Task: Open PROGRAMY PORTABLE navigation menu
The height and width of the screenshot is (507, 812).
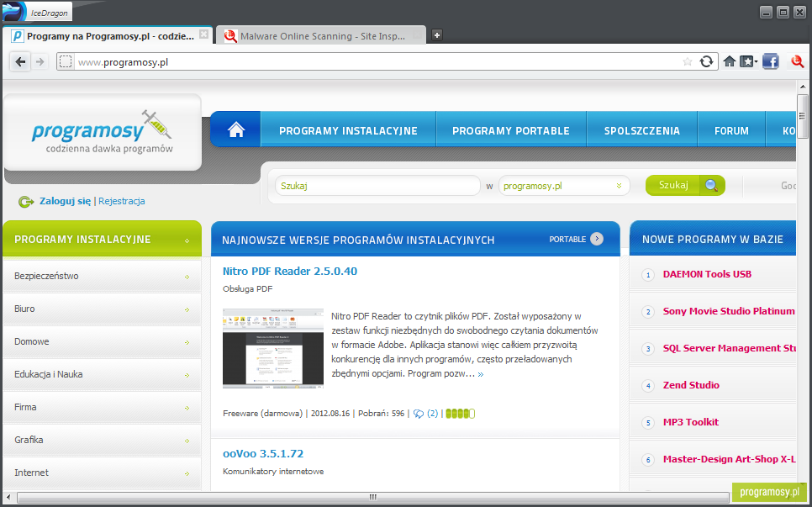Action: click(x=510, y=130)
